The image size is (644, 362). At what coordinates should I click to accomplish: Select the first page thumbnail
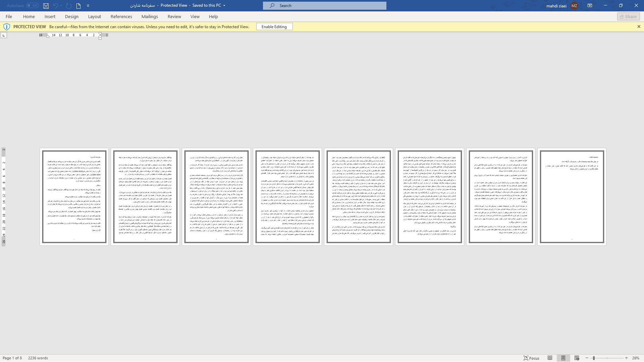[74, 197]
